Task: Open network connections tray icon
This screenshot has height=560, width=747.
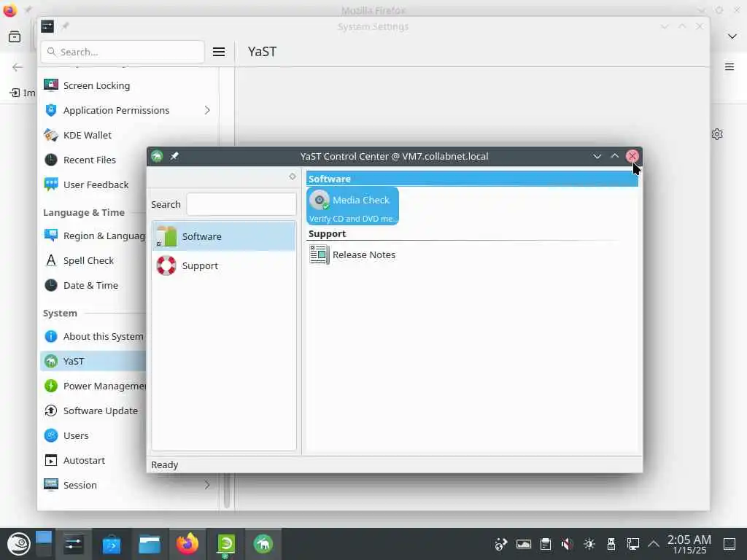Action: tap(632, 544)
